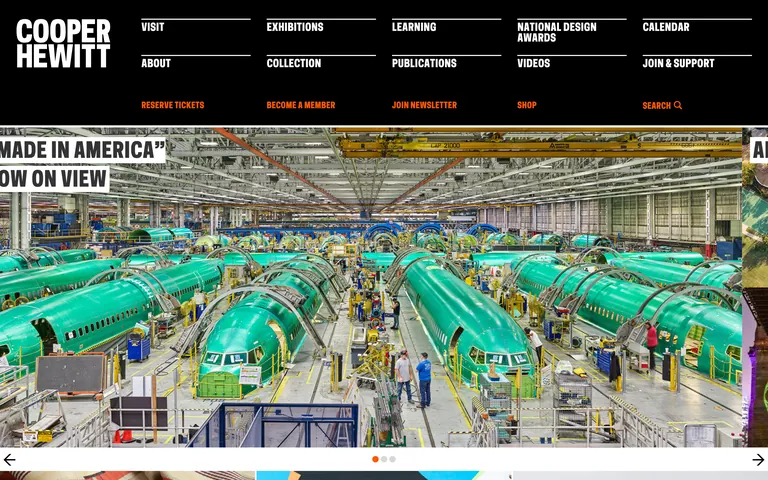Click the search magnifier icon
Viewport: 768px width, 480px height.
click(678, 105)
